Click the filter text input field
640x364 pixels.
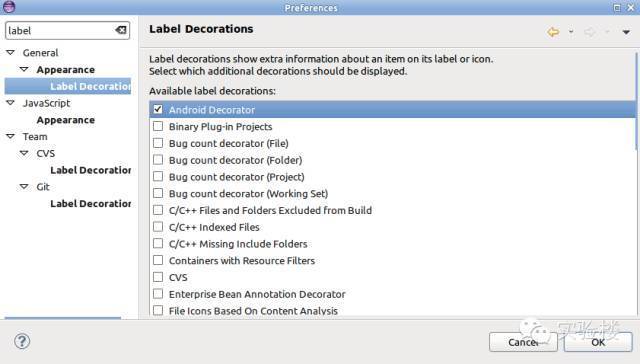[x=60, y=31]
